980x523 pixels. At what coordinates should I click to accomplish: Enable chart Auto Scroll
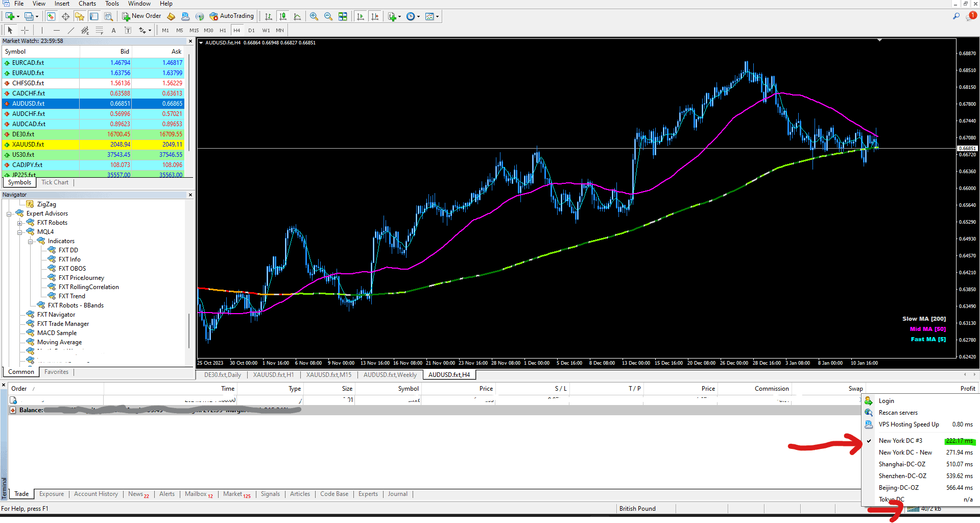pos(361,16)
